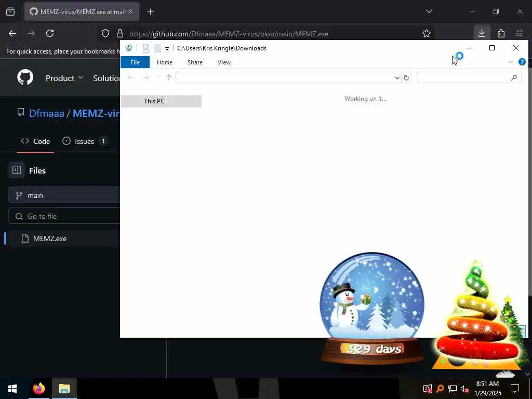Switch to the Issues tab on GitHub

point(85,141)
